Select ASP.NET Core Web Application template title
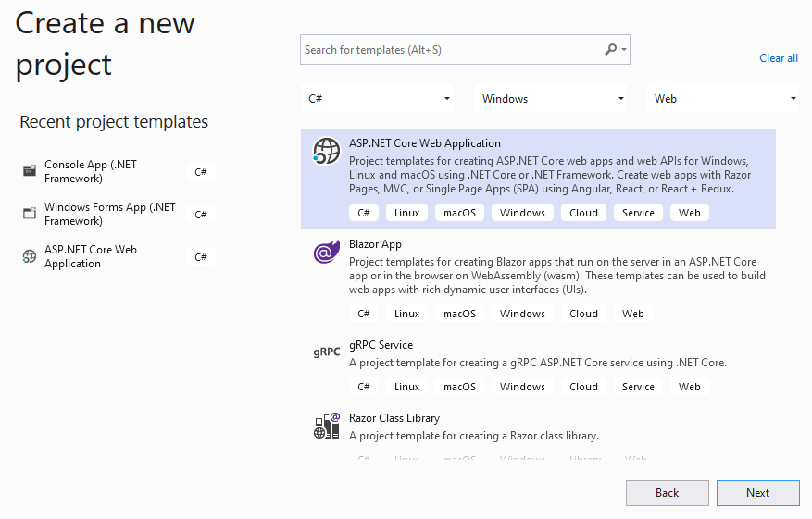 pos(425,143)
